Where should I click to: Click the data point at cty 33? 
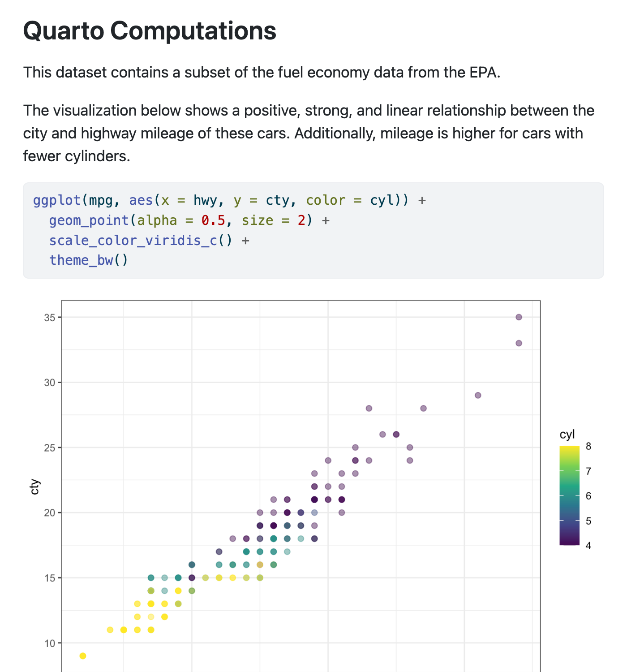[x=519, y=343]
